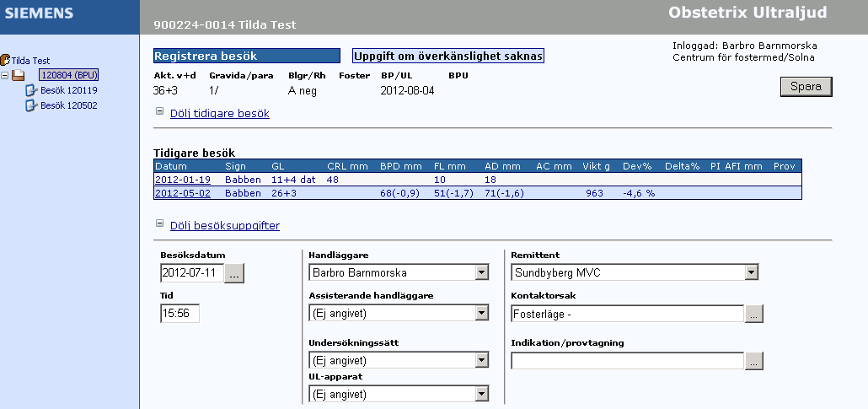Click the 51(-1,7) FL value

tap(453, 193)
